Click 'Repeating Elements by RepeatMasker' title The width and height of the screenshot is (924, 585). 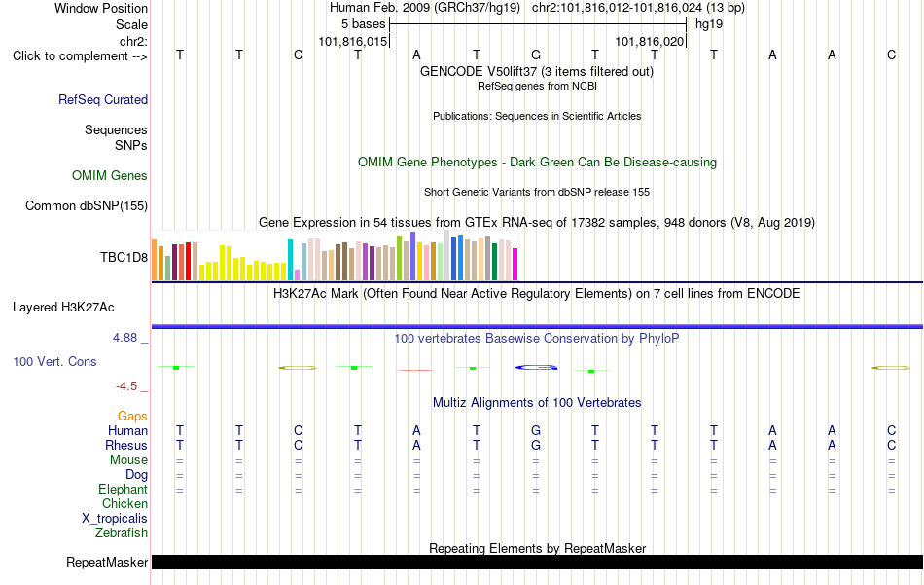coord(538,548)
